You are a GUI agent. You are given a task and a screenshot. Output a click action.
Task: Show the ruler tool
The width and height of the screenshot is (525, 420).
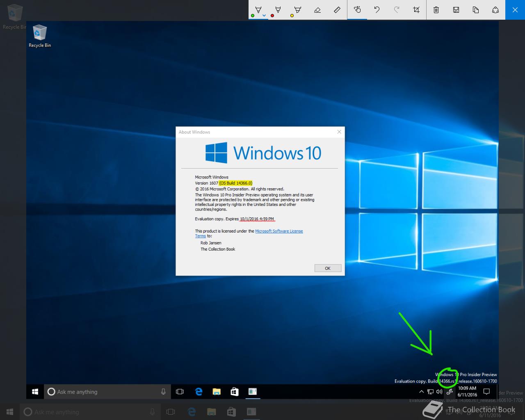click(x=337, y=10)
